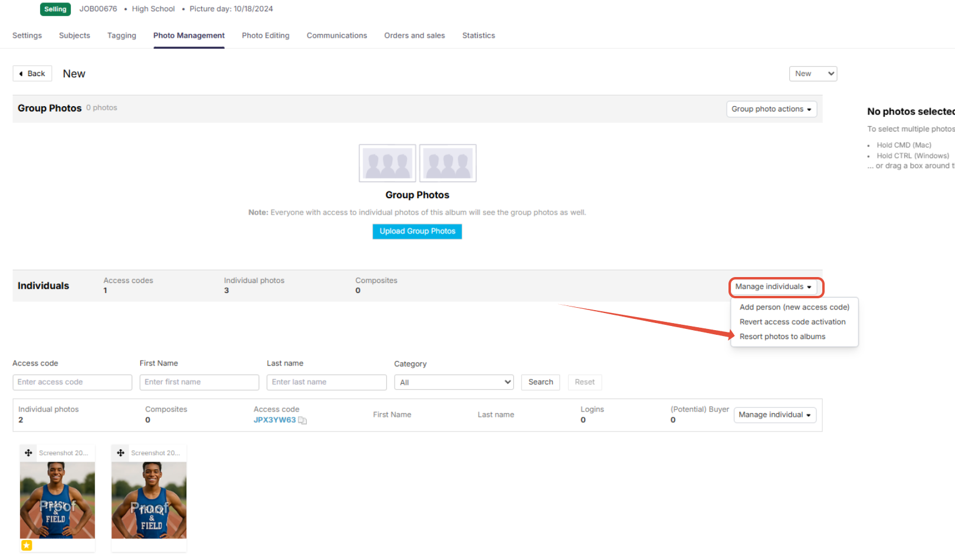Click the Individuals section heading
Viewport: 955px width, 560px height.
(x=43, y=286)
